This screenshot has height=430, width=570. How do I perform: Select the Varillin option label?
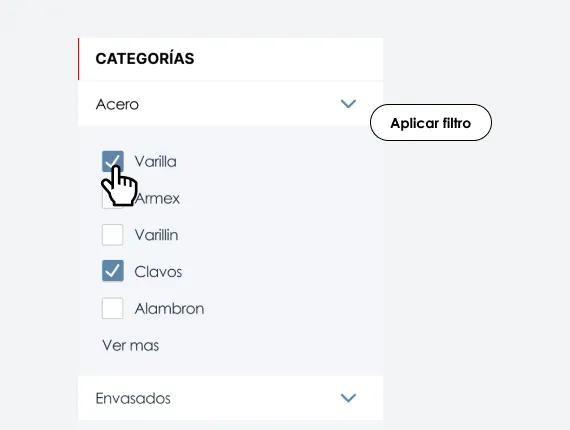[156, 235]
